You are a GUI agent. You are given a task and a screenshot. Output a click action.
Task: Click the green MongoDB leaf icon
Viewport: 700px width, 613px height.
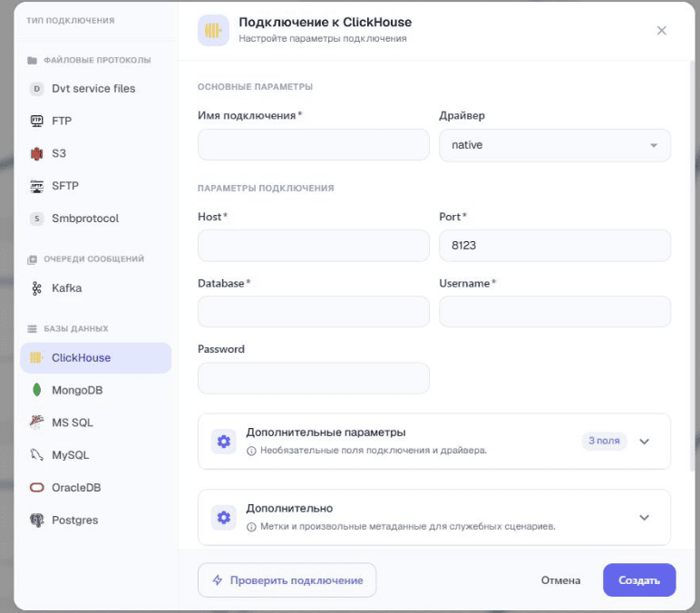(x=36, y=390)
